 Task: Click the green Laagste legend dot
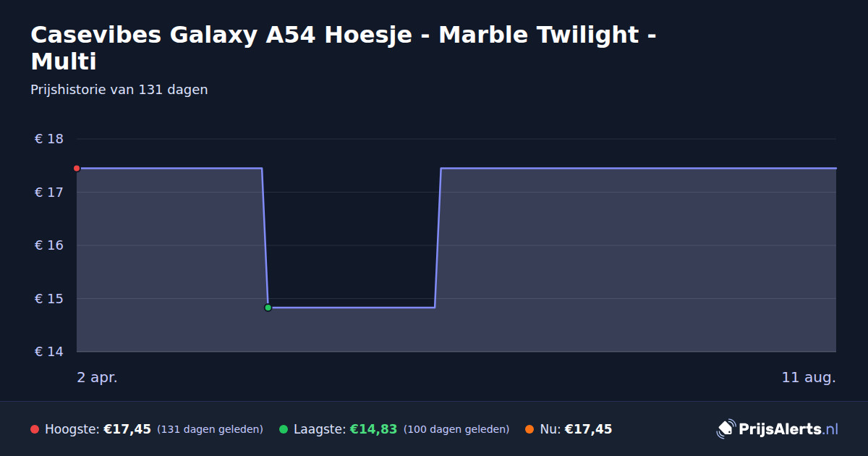click(x=284, y=429)
